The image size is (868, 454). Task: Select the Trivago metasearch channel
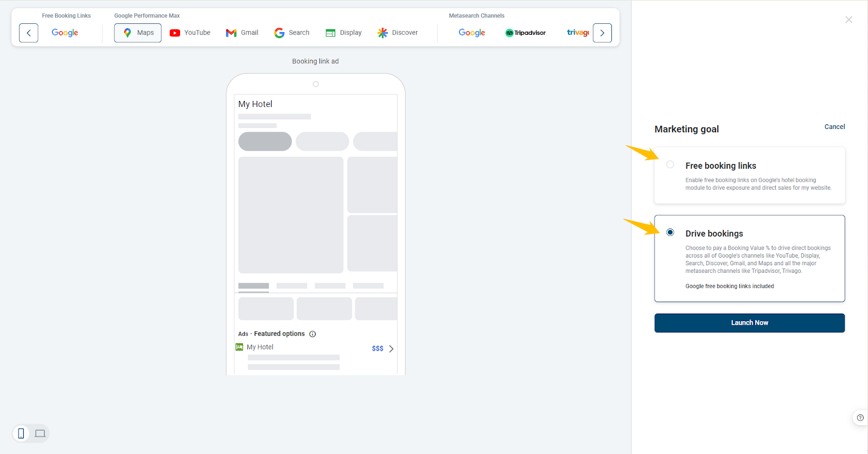coord(578,33)
